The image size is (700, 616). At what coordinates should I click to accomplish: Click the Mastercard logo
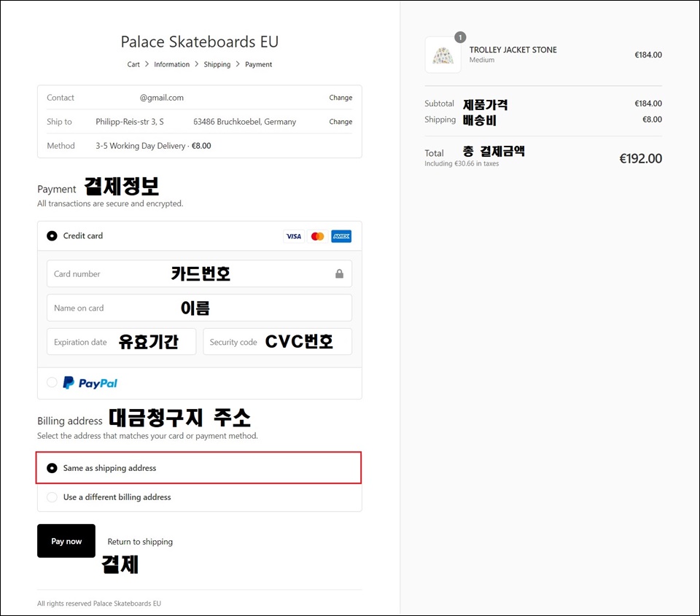click(x=317, y=236)
